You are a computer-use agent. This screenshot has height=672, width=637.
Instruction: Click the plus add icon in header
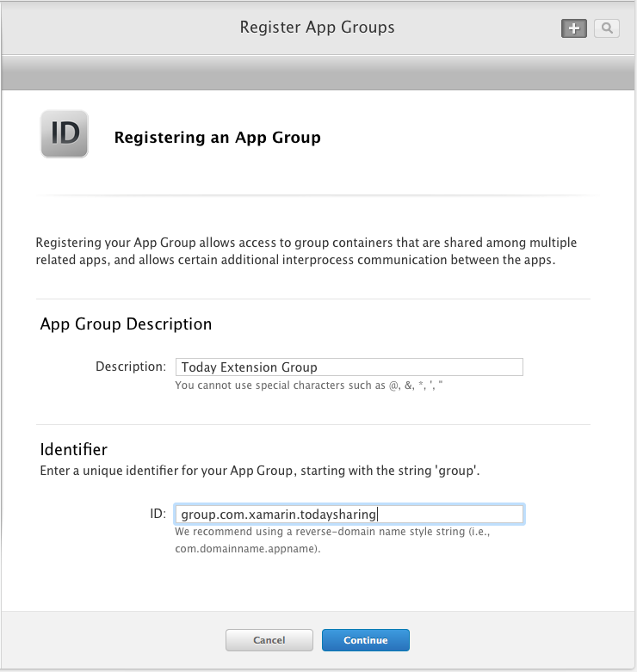click(x=573, y=28)
